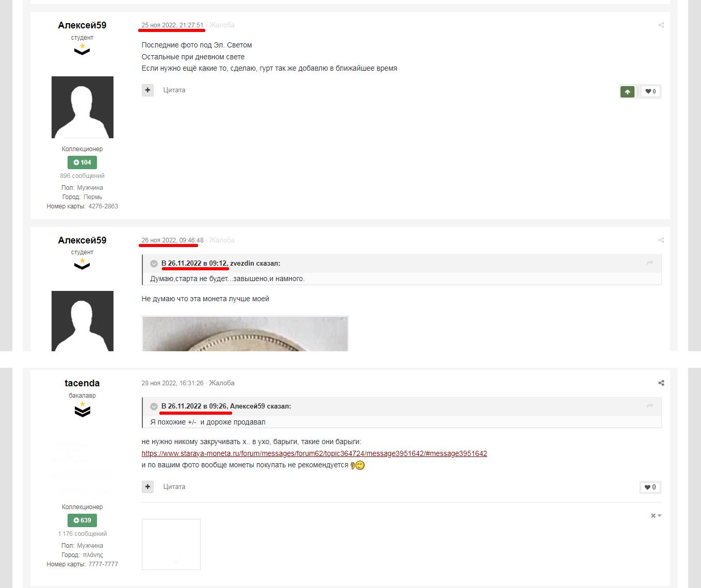This screenshot has width=701, height=588.
Task: Open coin photo thumbnail in second post
Action: pos(245,334)
